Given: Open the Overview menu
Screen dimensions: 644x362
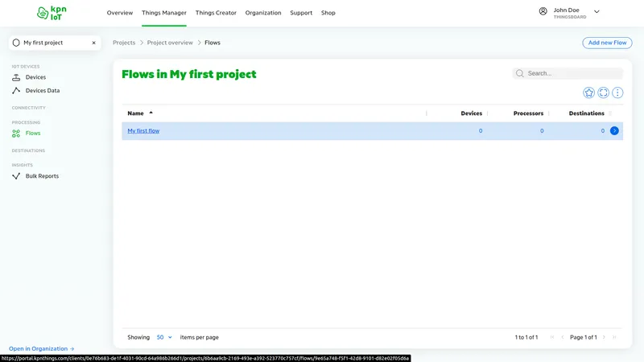Looking at the screenshot, I should tap(120, 13).
